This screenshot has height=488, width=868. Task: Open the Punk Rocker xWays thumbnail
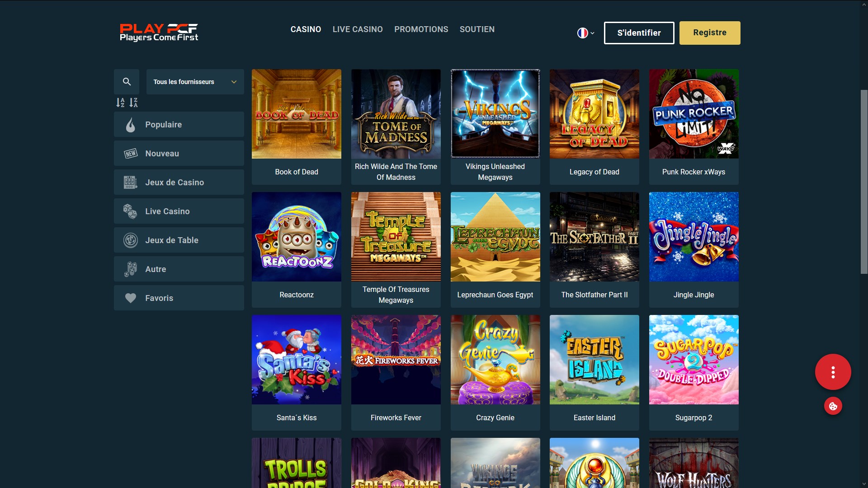[694, 114]
